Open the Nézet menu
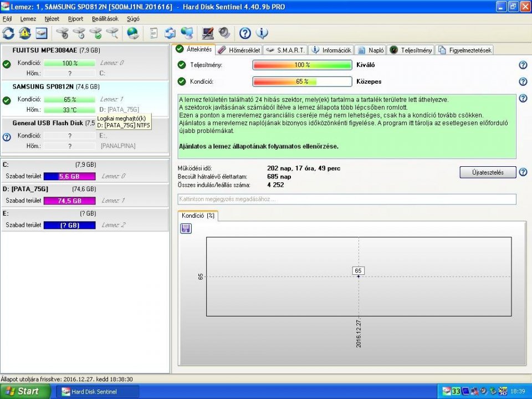This screenshot has width=532, height=399. coord(52,19)
